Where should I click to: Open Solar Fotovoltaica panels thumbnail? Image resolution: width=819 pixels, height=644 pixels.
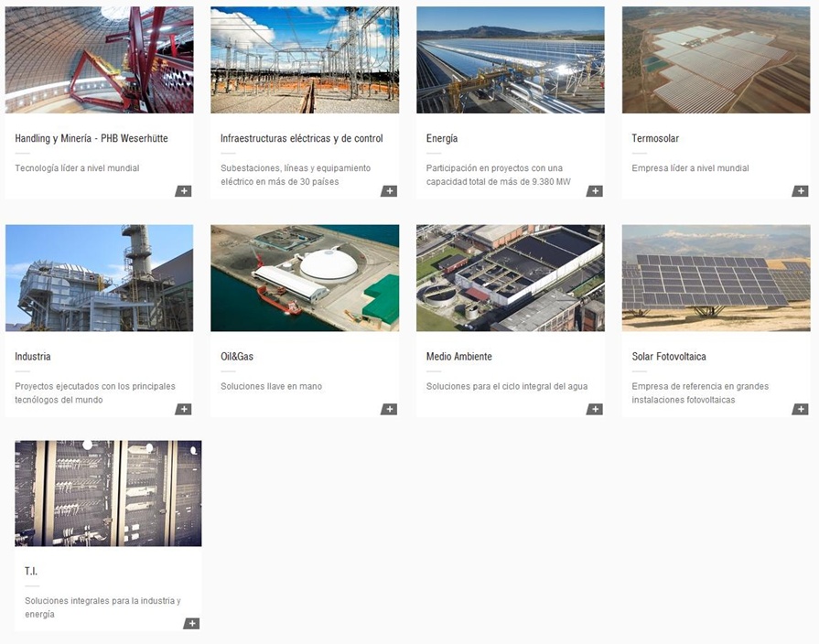717,278
